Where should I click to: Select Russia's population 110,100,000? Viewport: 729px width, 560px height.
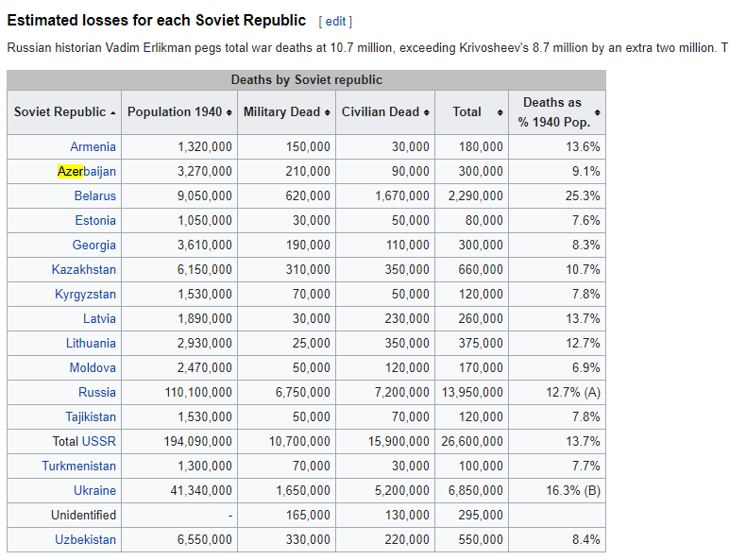198,393
